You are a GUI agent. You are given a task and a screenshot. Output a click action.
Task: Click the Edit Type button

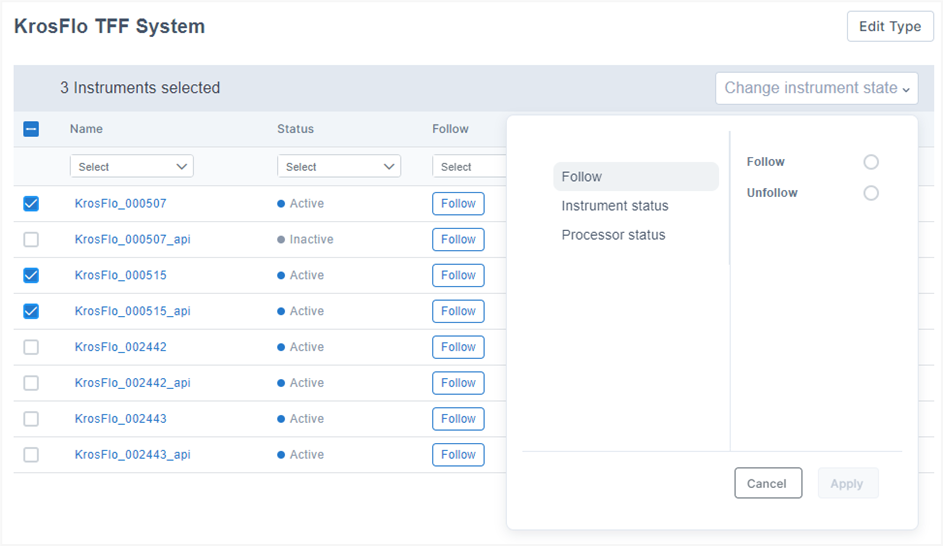pos(890,26)
